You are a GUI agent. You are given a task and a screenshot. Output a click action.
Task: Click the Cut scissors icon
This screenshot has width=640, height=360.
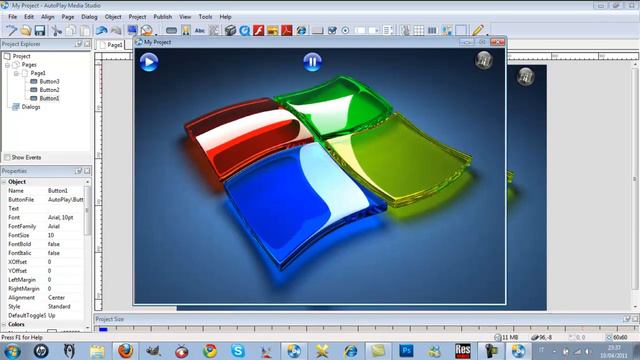click(x=57, y=31)
